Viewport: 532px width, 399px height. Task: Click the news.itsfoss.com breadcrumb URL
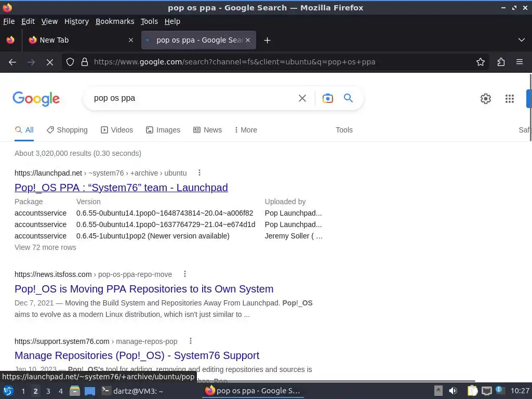coord(94,274)
